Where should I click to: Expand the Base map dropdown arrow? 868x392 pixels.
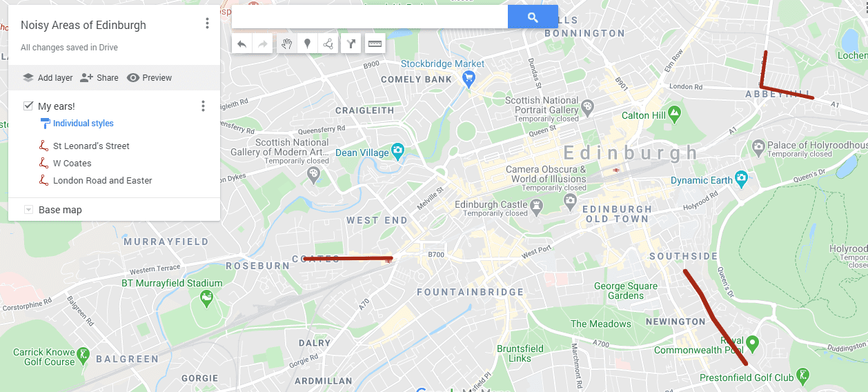click(28, 210)
